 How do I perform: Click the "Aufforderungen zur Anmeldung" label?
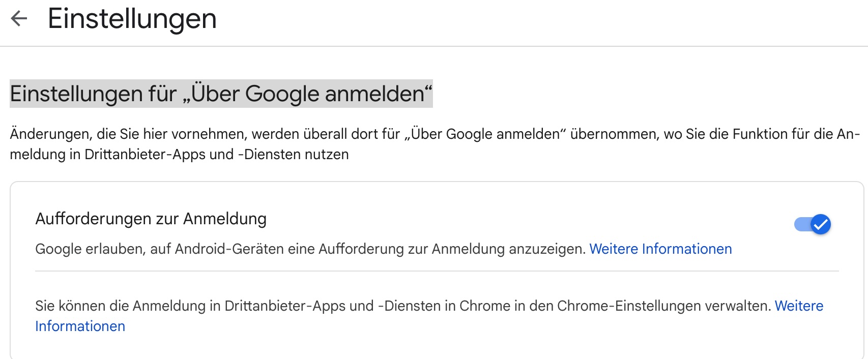(x=151, y=219)
